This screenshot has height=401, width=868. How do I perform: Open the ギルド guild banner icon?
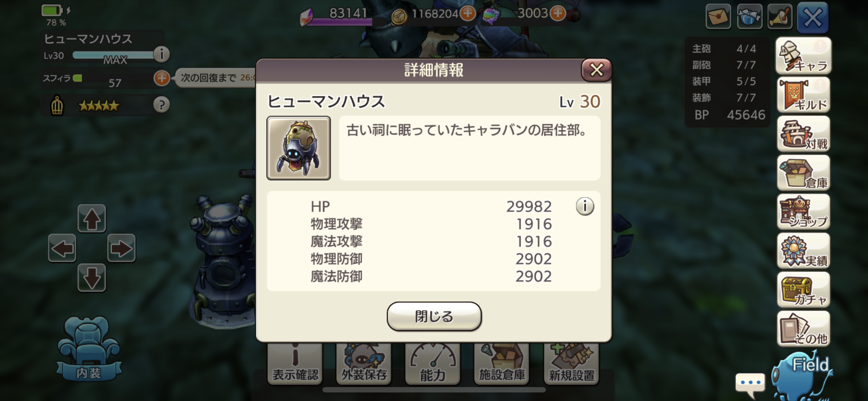[x=804, y=95]
